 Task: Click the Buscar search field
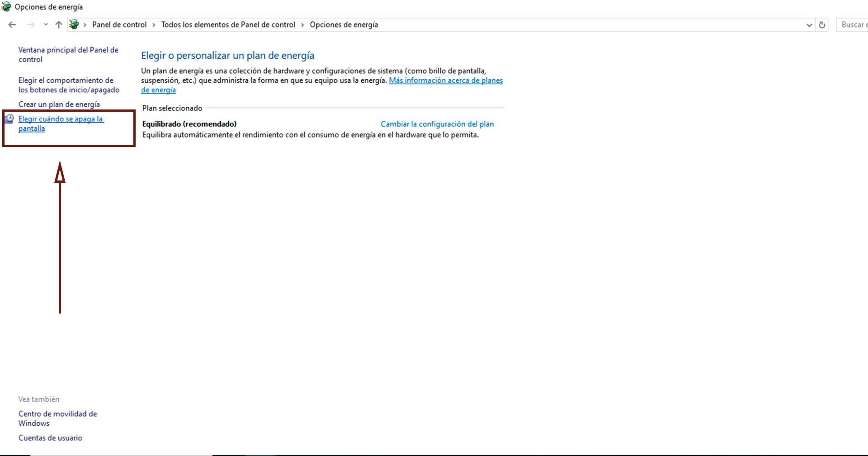click(x=853, y=25)
